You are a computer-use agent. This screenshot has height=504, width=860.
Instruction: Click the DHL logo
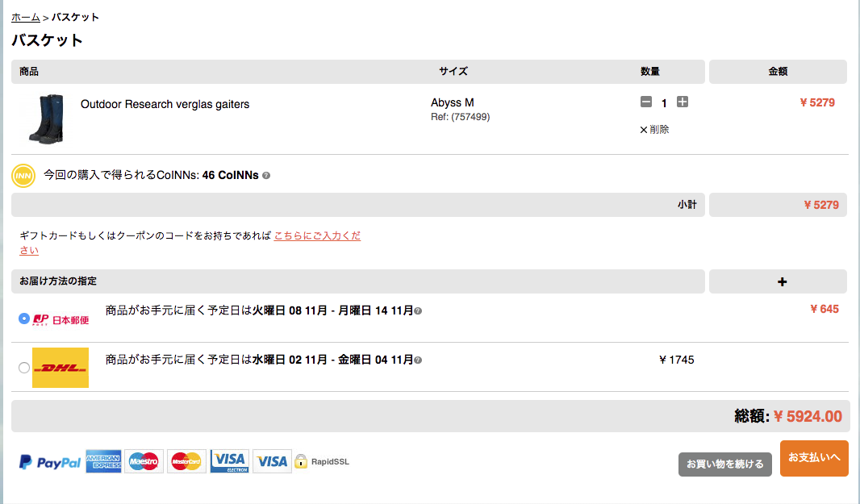point(61,368)
